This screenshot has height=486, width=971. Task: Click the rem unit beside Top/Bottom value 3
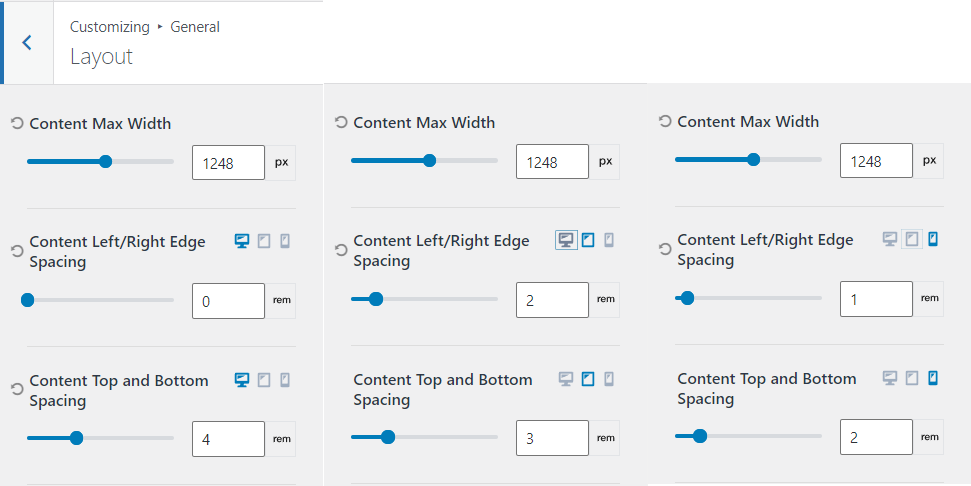pyautogui.click(x=606, y=437)
